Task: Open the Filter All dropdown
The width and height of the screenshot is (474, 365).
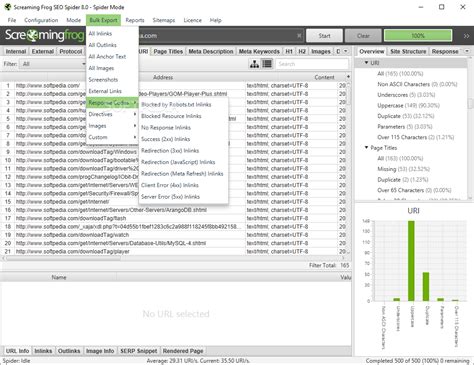Action: tap(53, 64)
